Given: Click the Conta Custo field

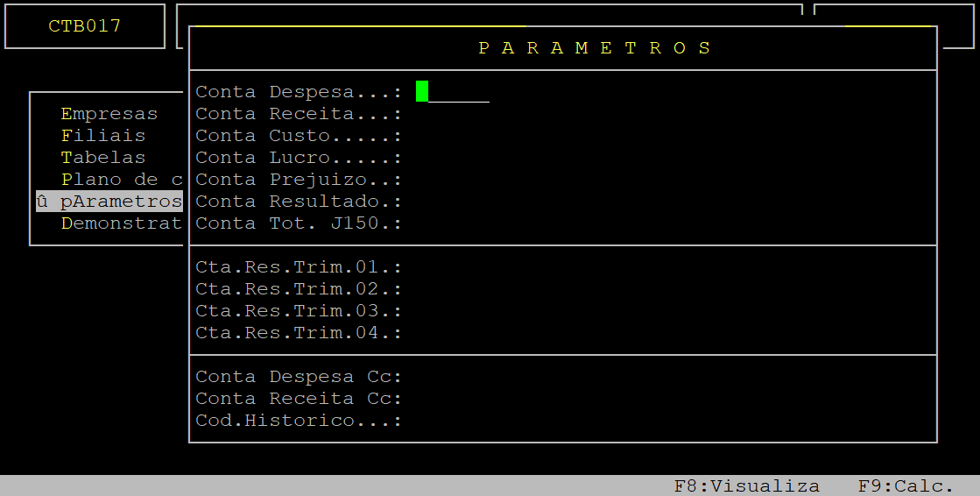Looking at the screenshot, I should 453,136.
